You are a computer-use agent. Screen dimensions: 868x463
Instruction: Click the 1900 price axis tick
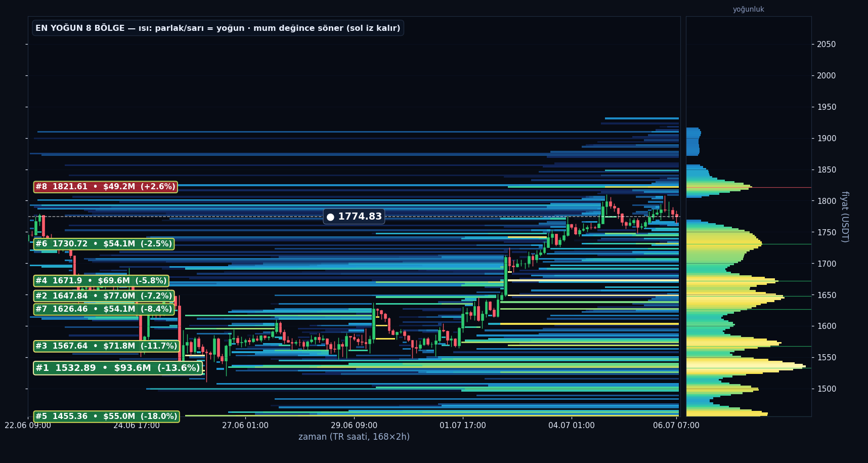[827, 139]
